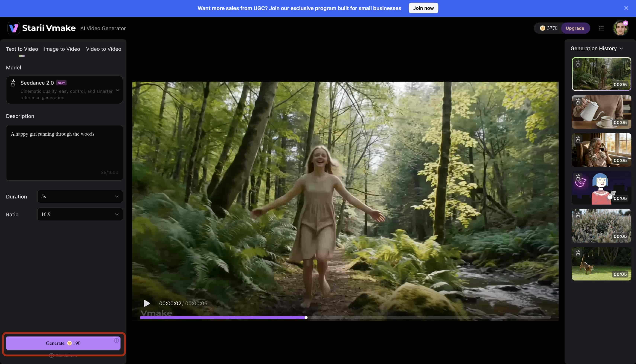Select the cat on lawn thumbnail

click(601, 264)
